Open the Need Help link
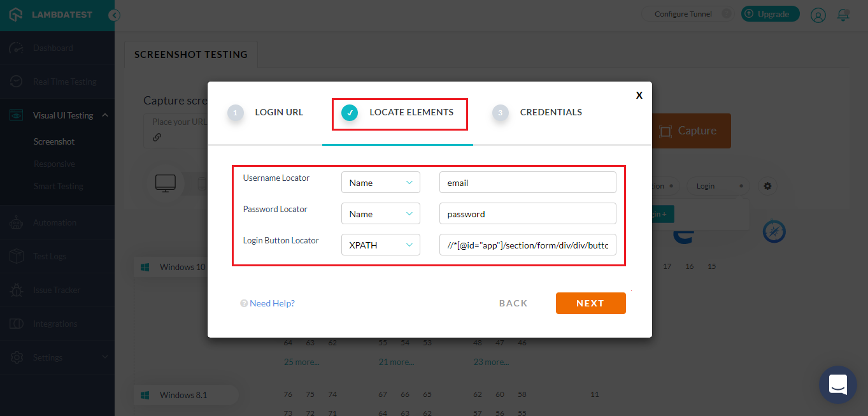Image resolution: width=868 pixels, height=416 pixels. click(272, 304)
